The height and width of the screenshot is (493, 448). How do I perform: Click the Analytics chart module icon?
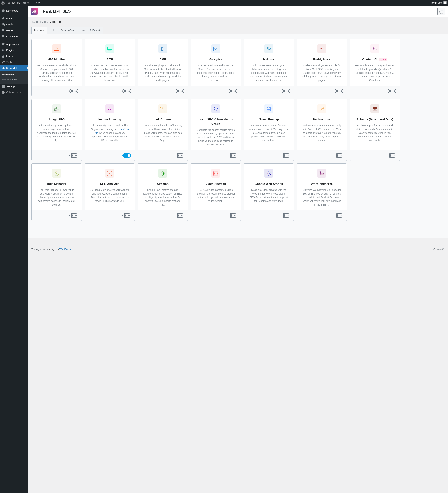216,49
